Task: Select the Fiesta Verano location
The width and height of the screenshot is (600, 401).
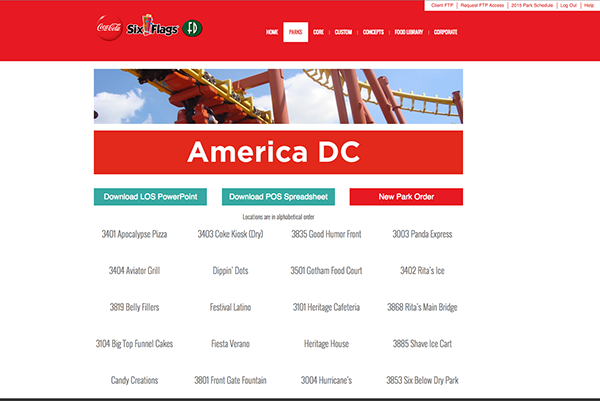Action: [x=230, y=344]
